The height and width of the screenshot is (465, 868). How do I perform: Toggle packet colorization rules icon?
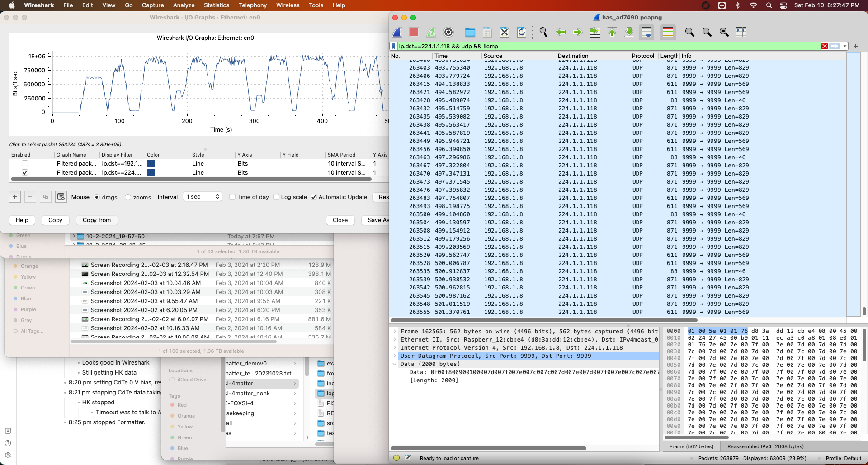(668, 32)
